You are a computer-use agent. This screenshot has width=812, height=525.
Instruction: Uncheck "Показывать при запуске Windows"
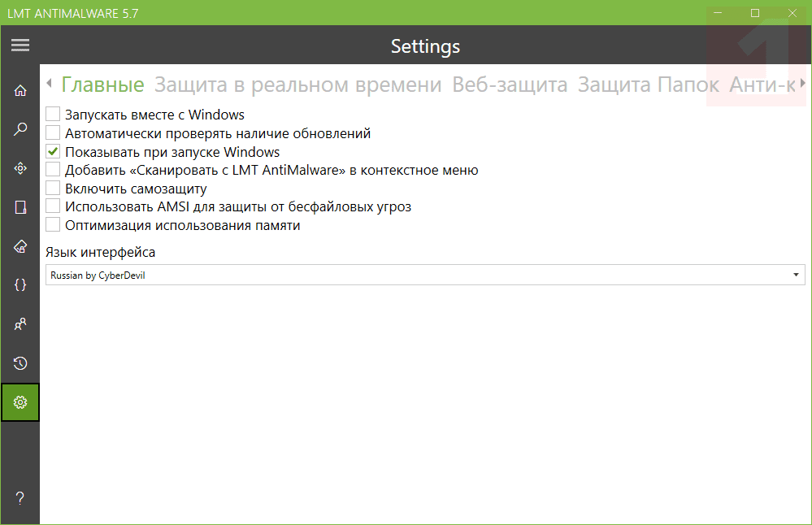53,152
